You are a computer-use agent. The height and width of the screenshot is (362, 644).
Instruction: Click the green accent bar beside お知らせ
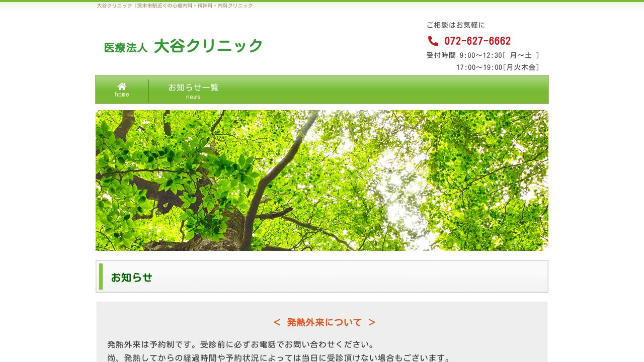pos(101,277)
